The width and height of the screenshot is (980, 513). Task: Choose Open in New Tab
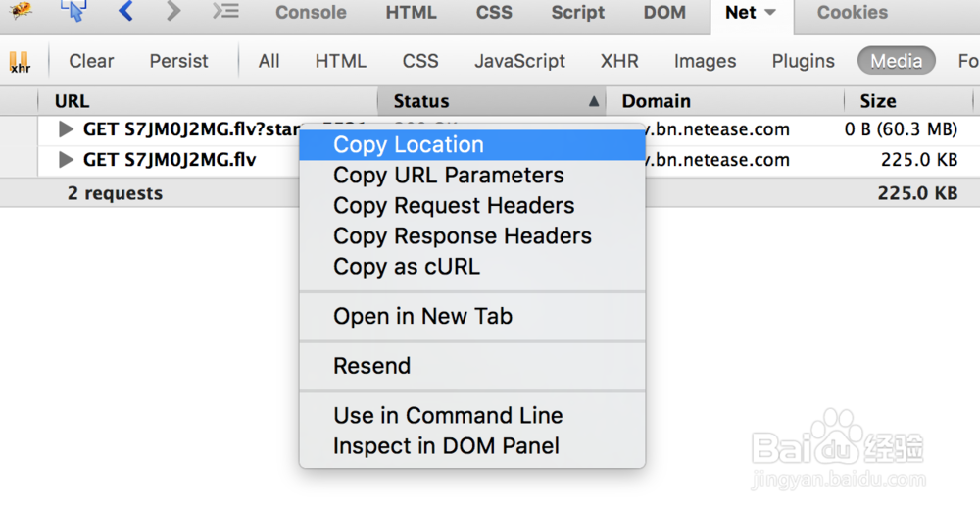click(422, 317)
